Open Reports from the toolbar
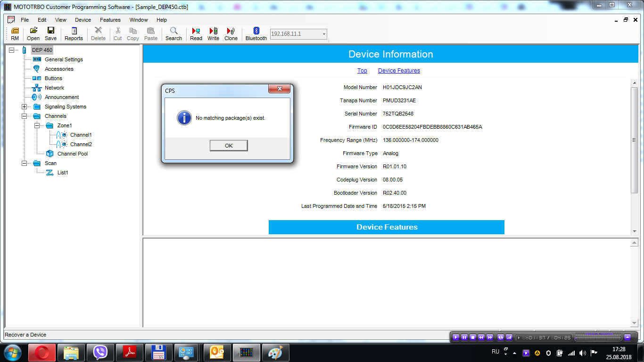Screen dimensions: 644x362 74,34
